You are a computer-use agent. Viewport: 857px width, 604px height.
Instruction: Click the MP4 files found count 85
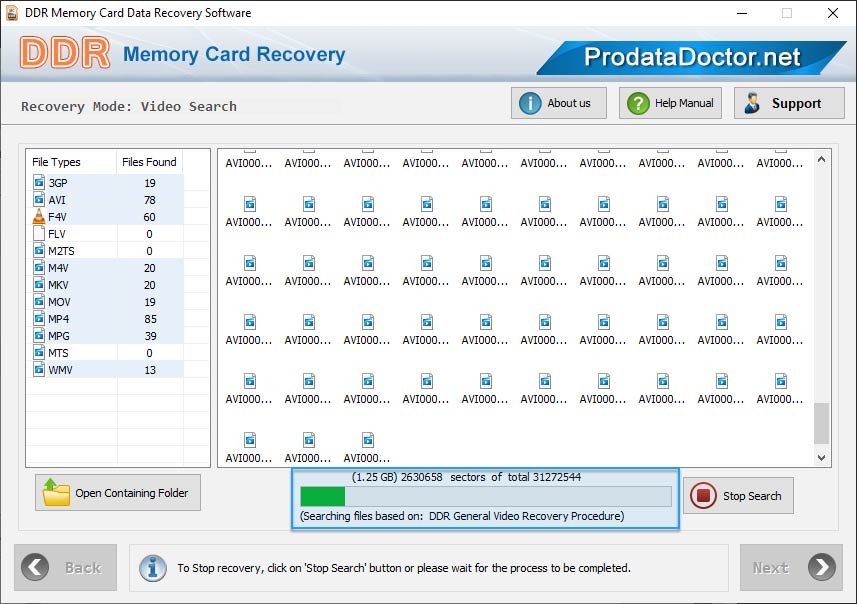pos(150,319)
